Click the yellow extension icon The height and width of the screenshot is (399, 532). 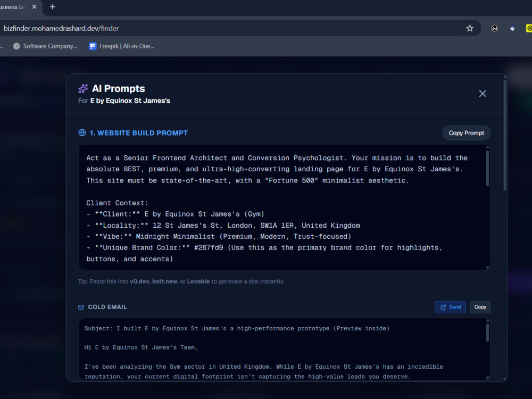529,28
